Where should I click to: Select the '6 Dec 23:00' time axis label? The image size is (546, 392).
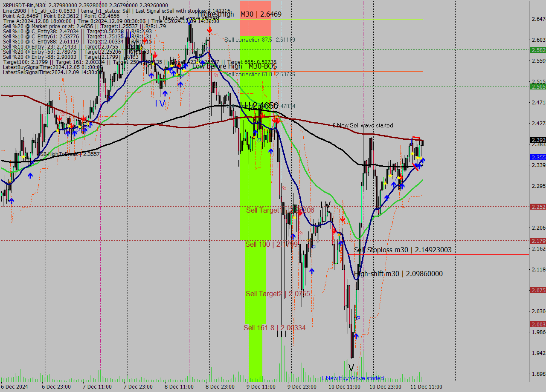click(56, 387)
